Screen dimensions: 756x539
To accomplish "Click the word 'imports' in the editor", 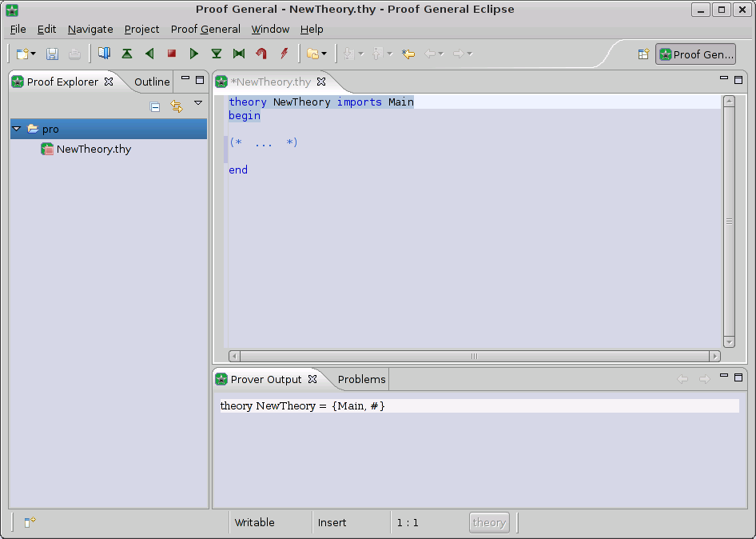I will coord(359,102).
